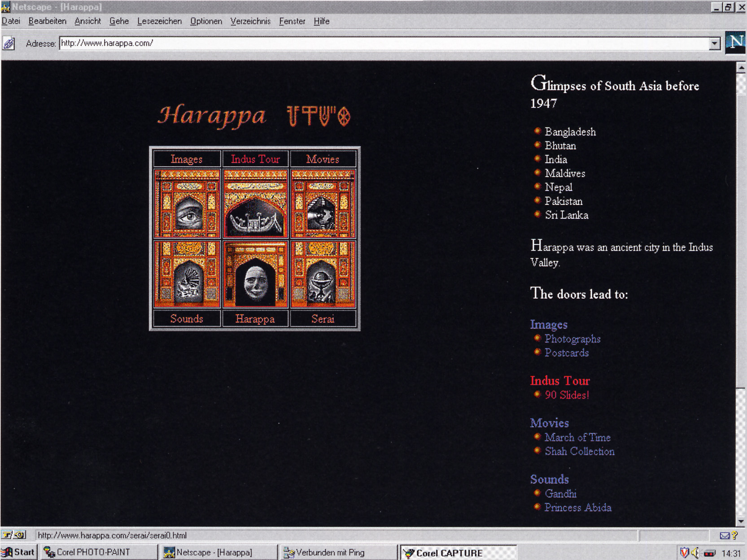Click the mask face door for Harappa

point(255,274)
